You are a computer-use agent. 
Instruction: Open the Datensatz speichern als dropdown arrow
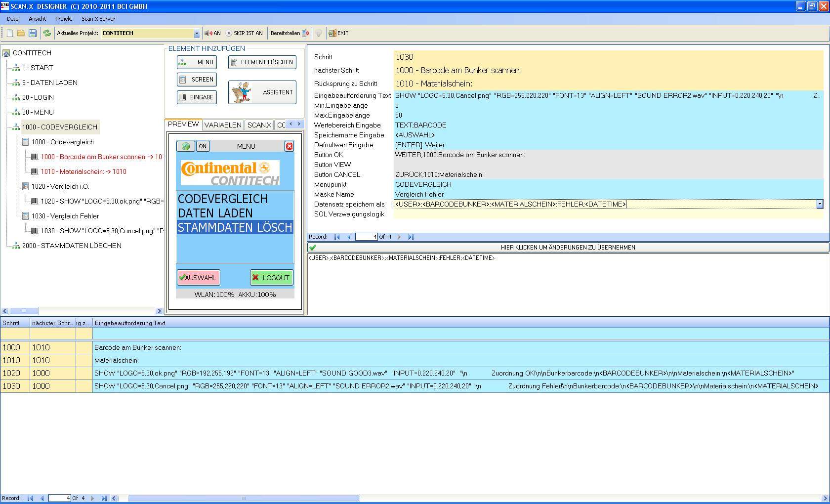point(820,204)
